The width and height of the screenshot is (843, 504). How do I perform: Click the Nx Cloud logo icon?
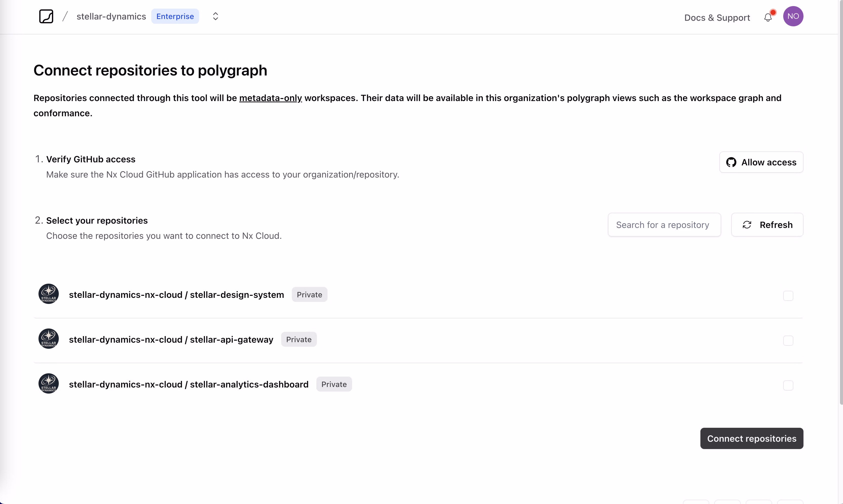pos(46,16)
